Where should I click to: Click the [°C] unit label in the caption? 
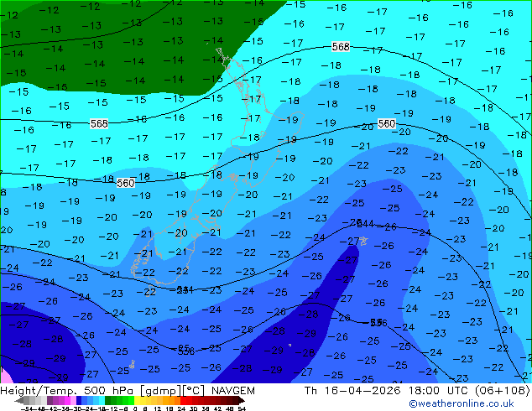tap(194, 391)
